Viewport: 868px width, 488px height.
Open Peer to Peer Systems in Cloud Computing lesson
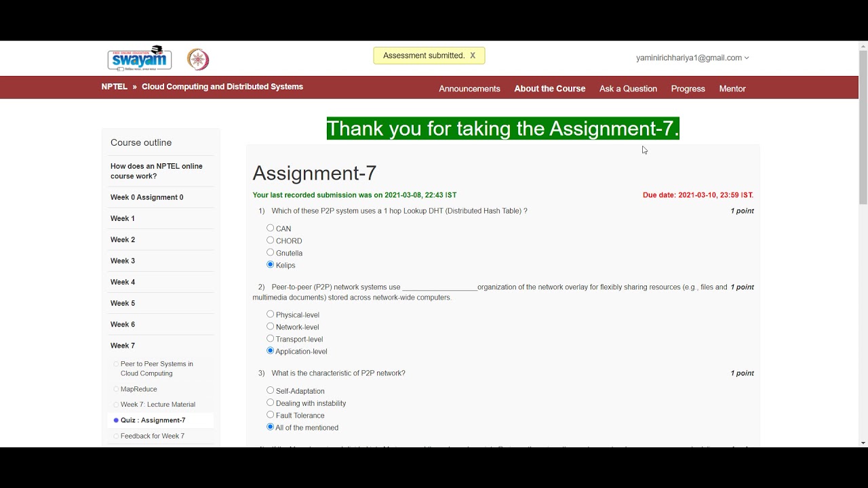(x=157, y=369)
